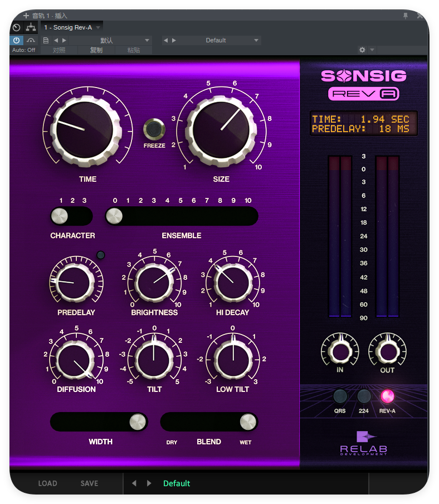
Task: Select next preset arrow beside 默认
Action: pos(64,40)
